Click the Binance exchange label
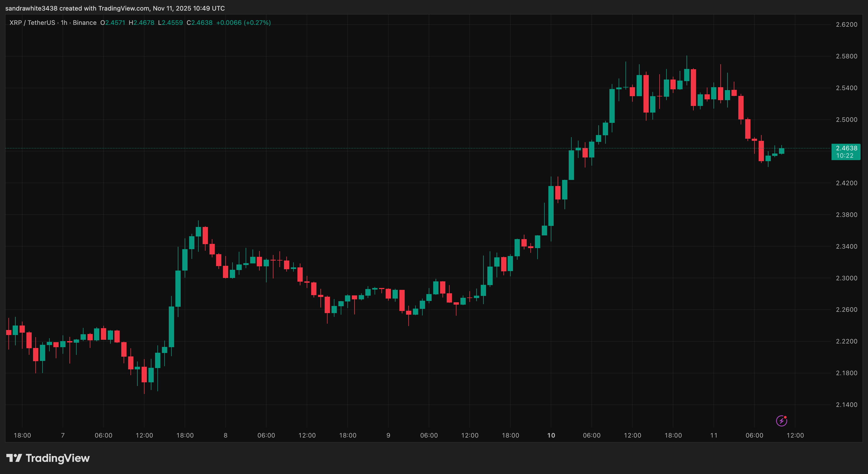This screenshot has width=868, height=474. 85,22
